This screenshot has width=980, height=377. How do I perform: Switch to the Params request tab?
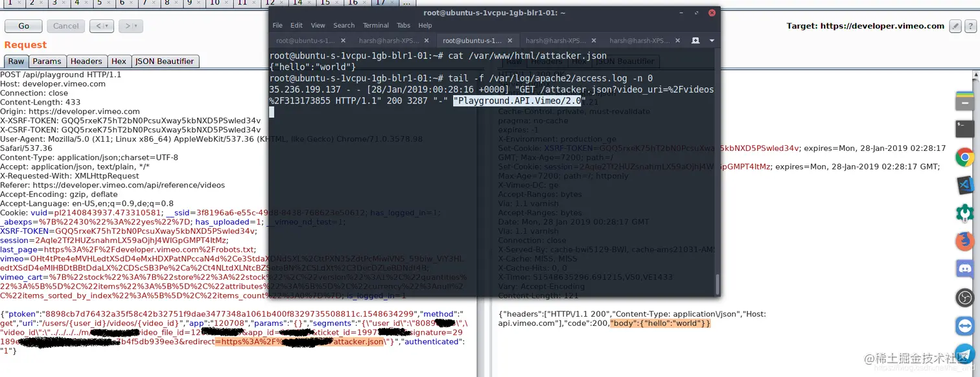47,61
